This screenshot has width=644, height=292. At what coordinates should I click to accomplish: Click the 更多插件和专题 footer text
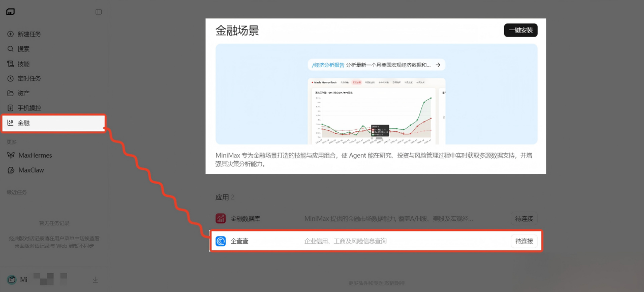click(376, 283)
